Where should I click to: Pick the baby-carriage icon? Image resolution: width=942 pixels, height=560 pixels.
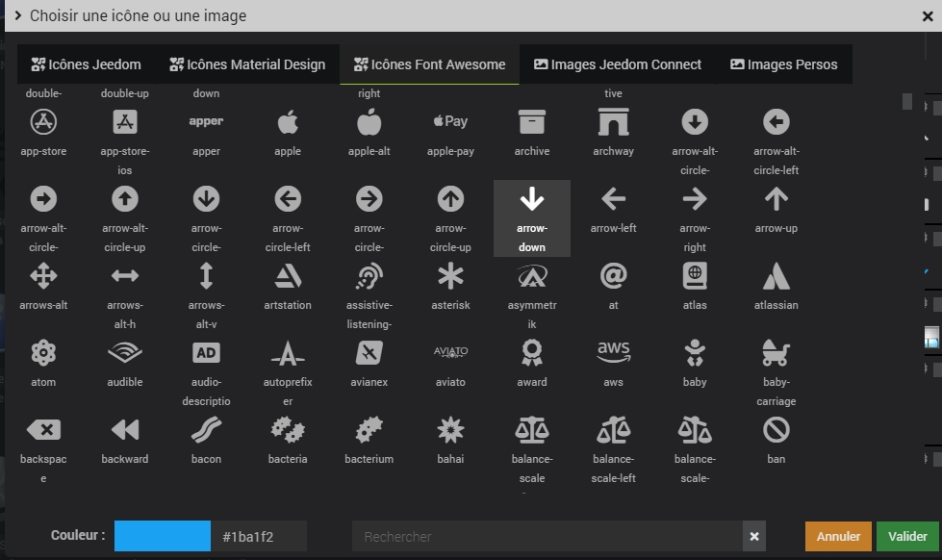[776, 353]
